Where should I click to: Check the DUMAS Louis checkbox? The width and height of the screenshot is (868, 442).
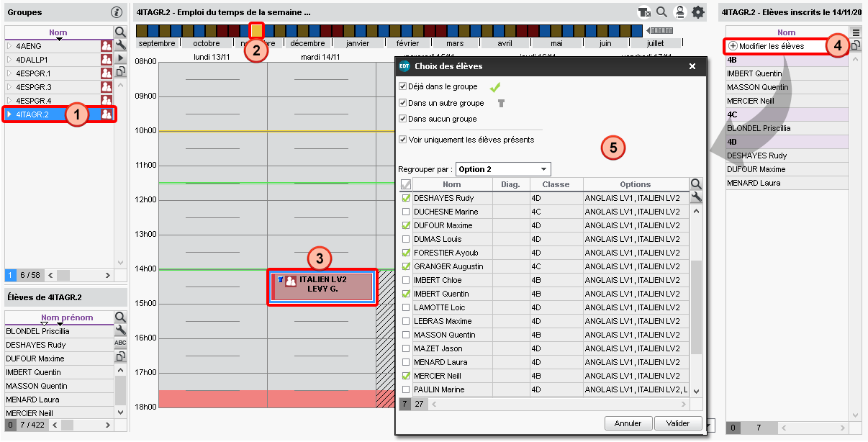pyautogui.click(x=406, y=239)
